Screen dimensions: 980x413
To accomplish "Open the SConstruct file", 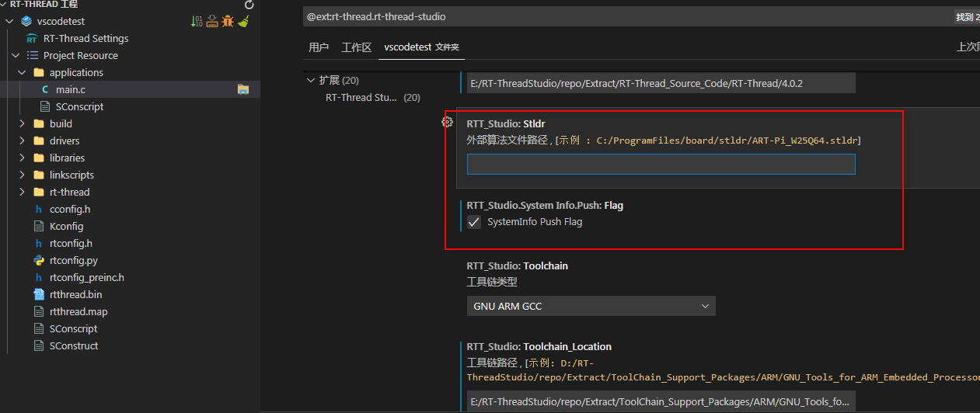I will tap(74, 346).
